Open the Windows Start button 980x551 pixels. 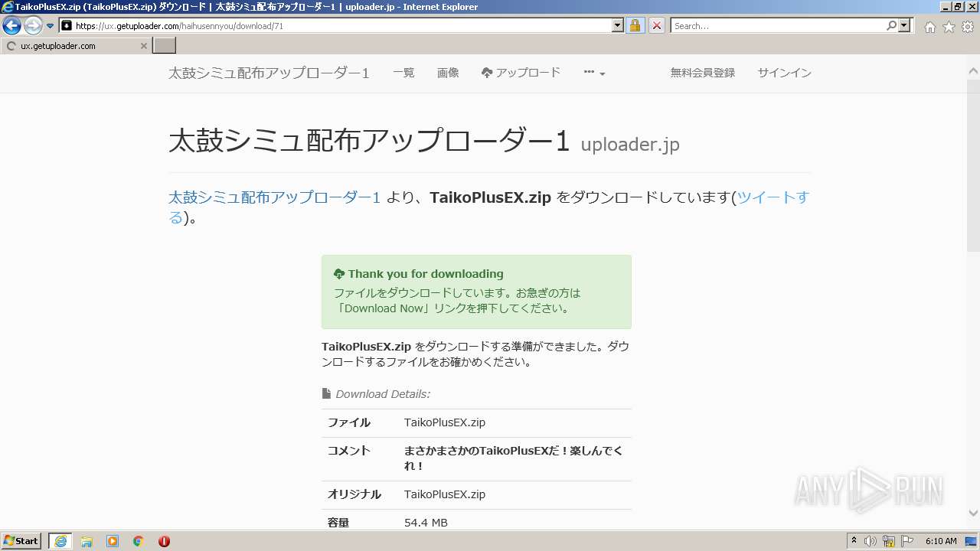click(x=21, y=541)
